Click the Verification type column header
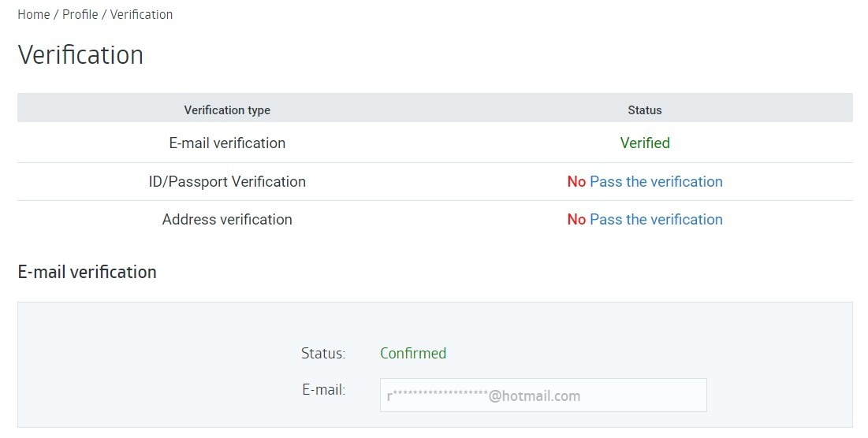 [x=227, y=110]
